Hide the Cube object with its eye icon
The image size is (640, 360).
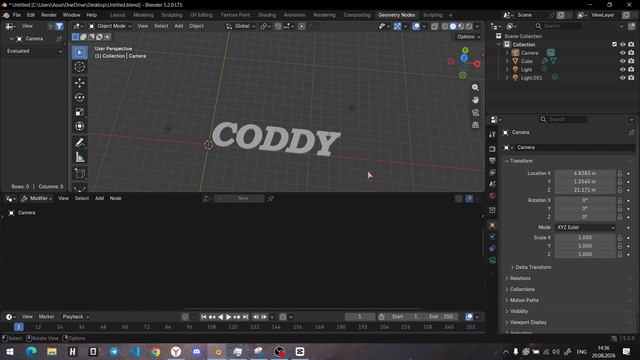click(x=622, y=61)
